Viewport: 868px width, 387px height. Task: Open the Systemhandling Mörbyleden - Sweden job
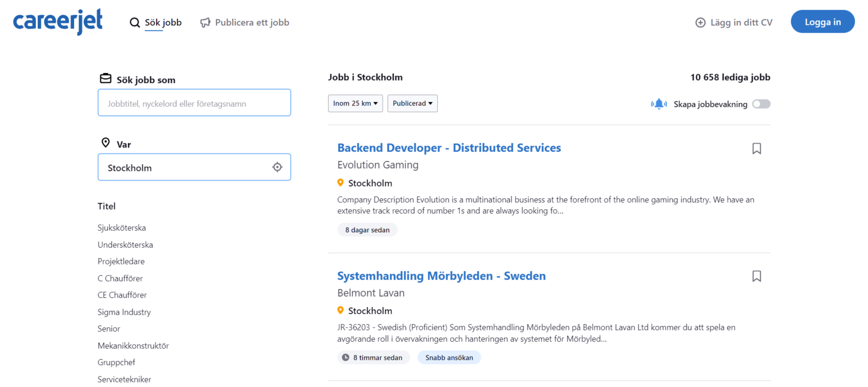click(442, 276)
